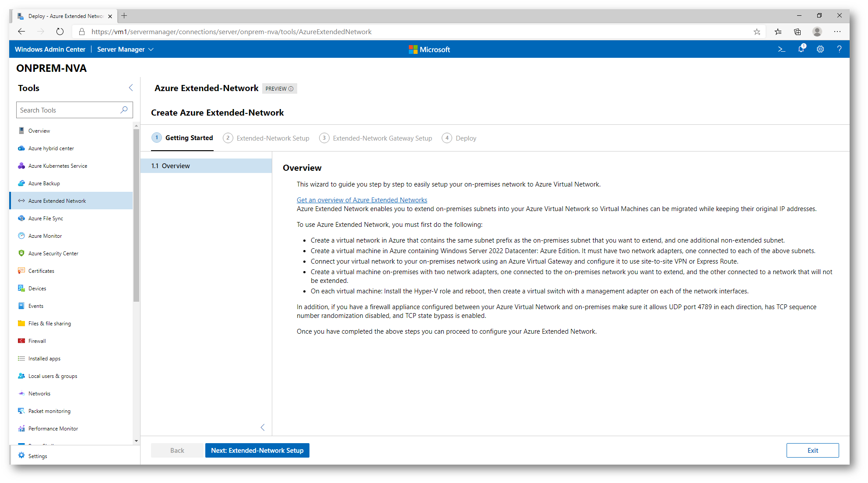This screenshot has width=868, height=483.
Task: Refresh the browser page
Action: pyautogui.click(x=60, y=32)
